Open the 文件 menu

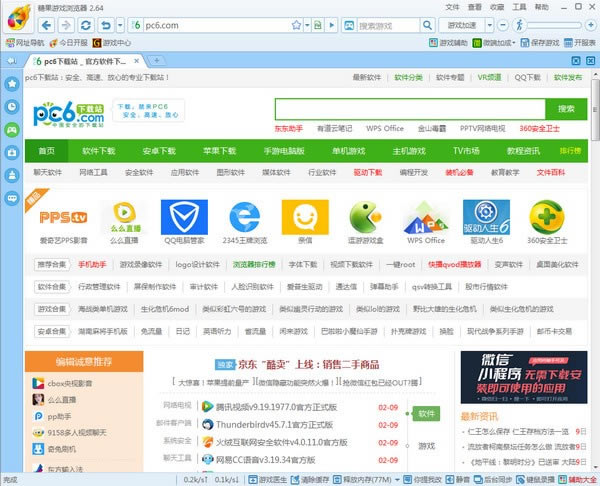(452, 7)
